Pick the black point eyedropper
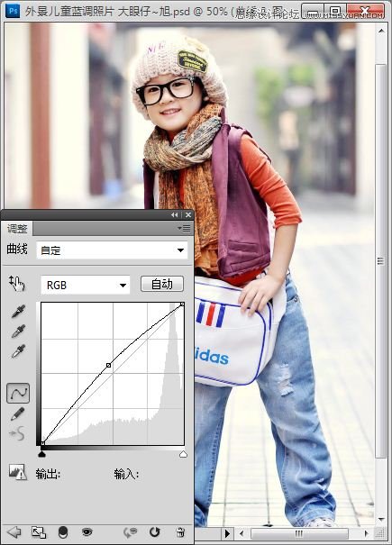 coord(18,312)
